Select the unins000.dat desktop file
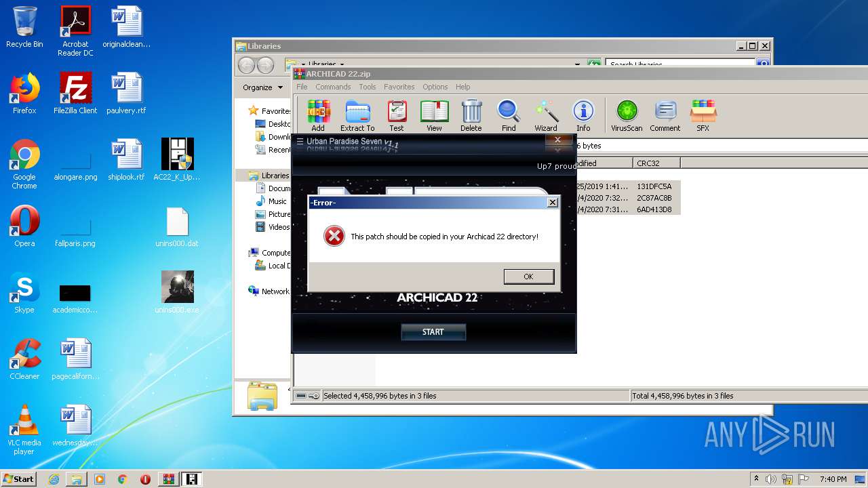This screenshot has width=868, height=488. pos(177,226)
